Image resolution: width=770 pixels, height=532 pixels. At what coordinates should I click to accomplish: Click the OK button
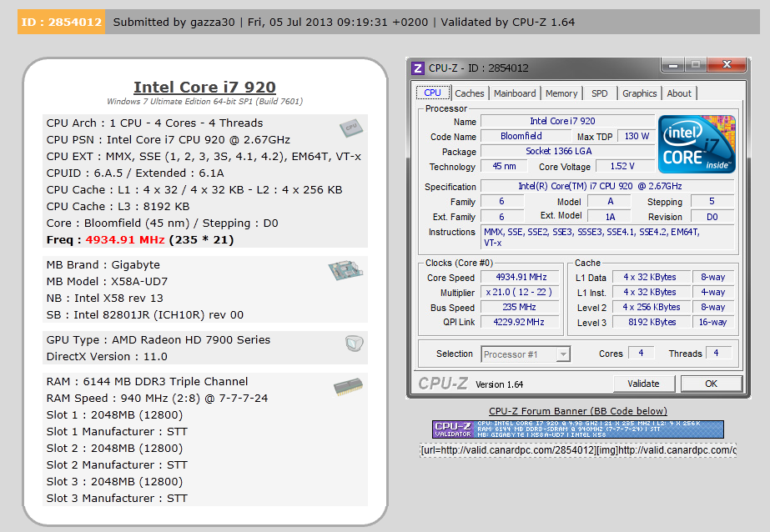tap(711, 384)
